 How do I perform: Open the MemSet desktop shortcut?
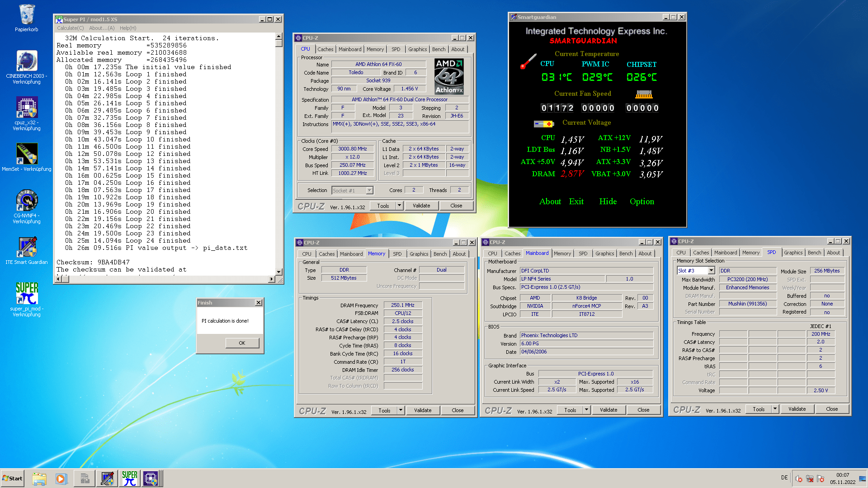click(x=27, y=157)
